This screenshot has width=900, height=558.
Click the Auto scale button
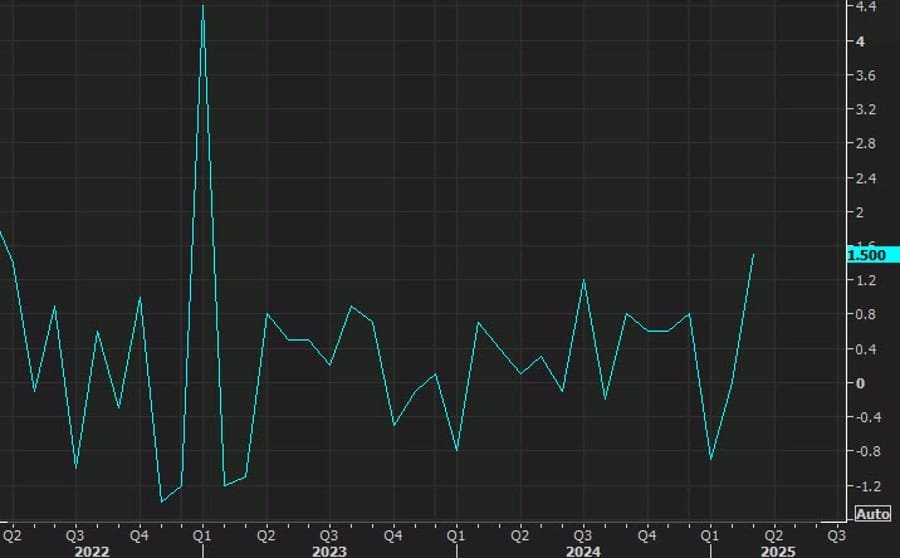[872, 514]
